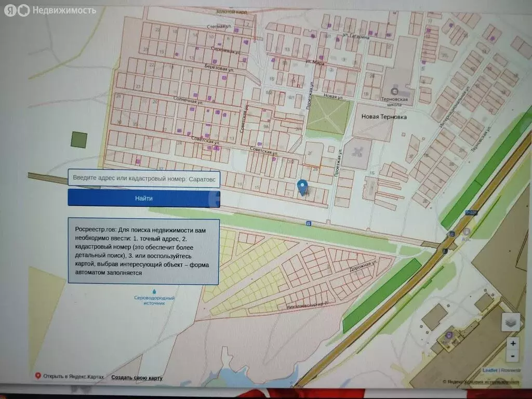Zoom out with the minus button
Image resolution: width=532 pixels, height=399 pixels.
point(513,356)
